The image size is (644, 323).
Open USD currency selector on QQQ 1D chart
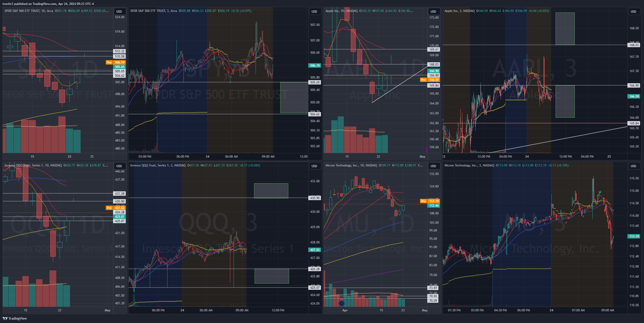[x=119, y=166]
